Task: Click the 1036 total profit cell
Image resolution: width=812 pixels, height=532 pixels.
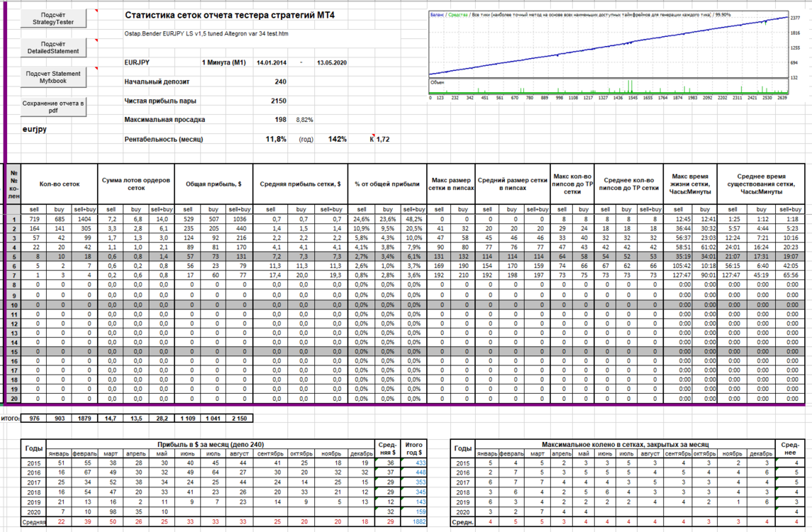Action: point(239,219)
